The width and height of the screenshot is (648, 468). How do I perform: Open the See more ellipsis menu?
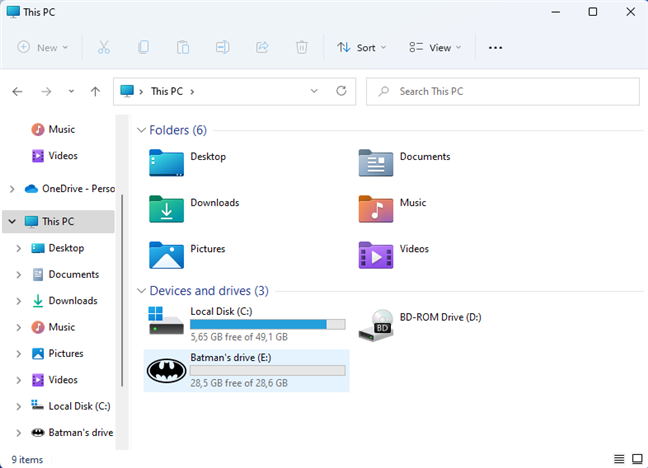[495, 48]
